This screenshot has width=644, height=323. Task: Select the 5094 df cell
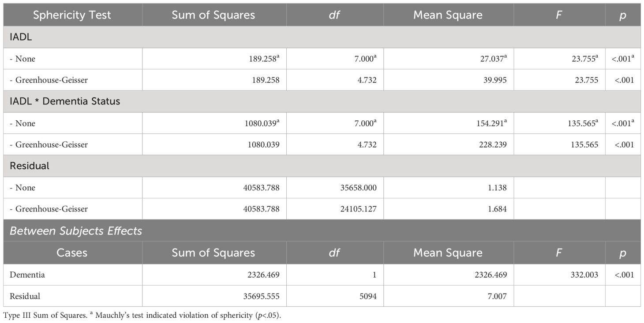pos(367,296)
